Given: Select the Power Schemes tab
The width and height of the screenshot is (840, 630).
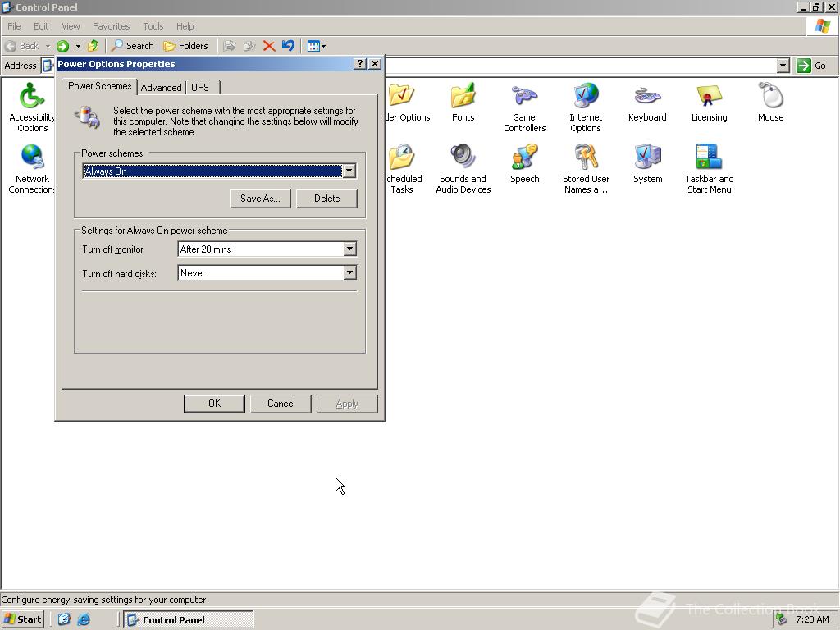Looking at the screenshot, I should click(99, 85).
